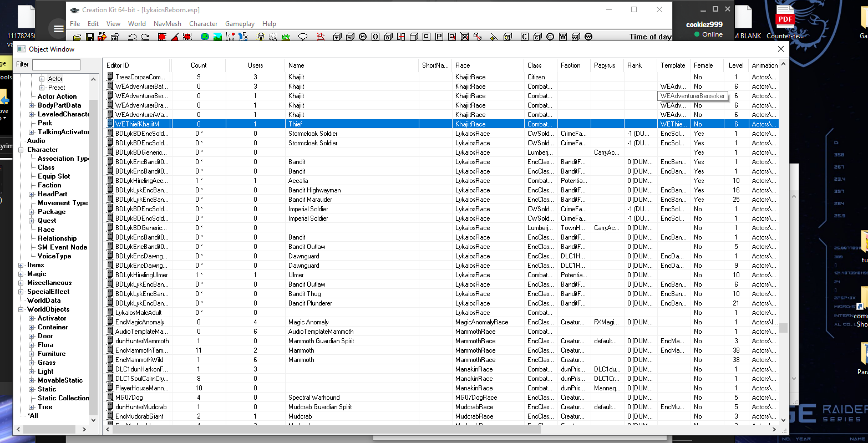
Task: Click the H with red line icon
Action: (401, 37)
